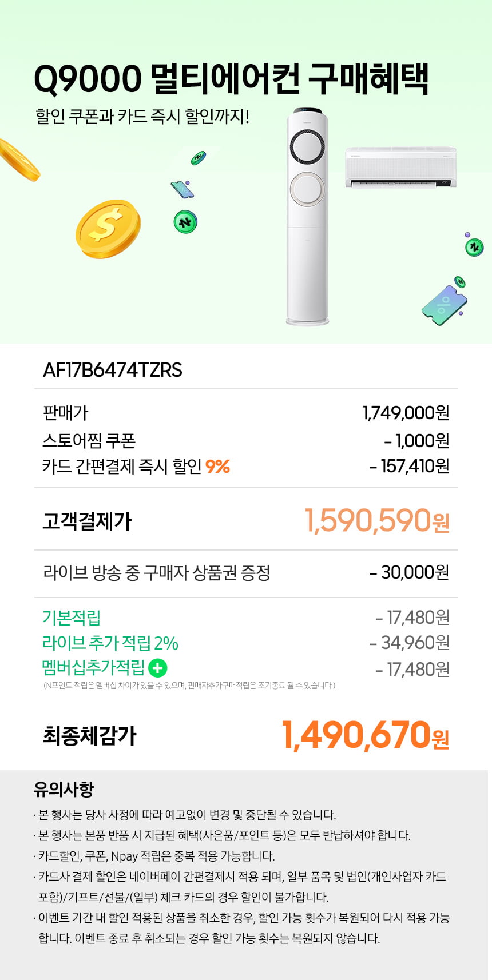Click the model name AF17B6474TZRS

point(113,370)
